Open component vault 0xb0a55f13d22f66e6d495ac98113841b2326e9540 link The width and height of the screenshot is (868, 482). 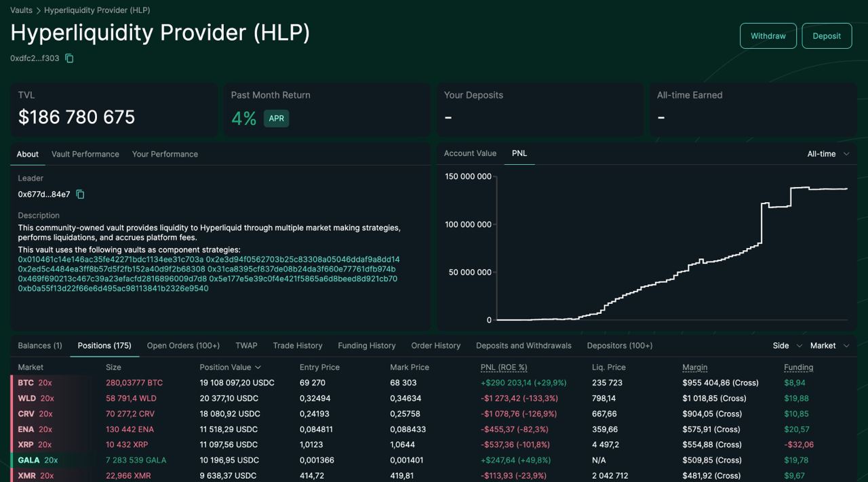pyautogui.click(x=113, y=288)
